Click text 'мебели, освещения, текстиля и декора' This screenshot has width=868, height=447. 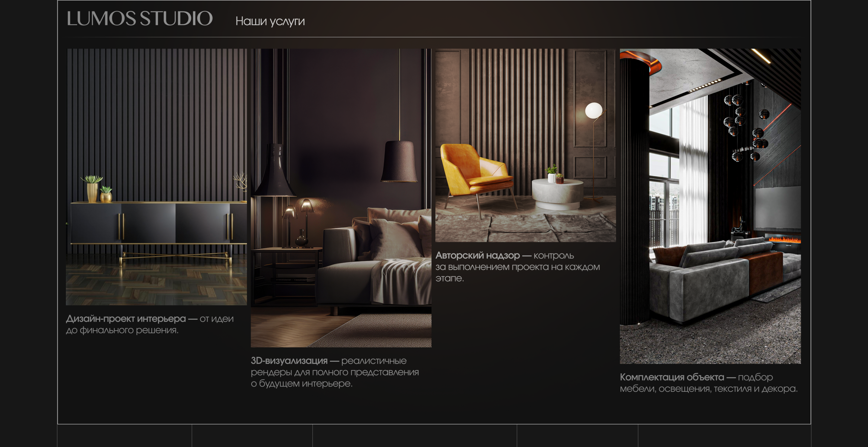pos(708,389)
